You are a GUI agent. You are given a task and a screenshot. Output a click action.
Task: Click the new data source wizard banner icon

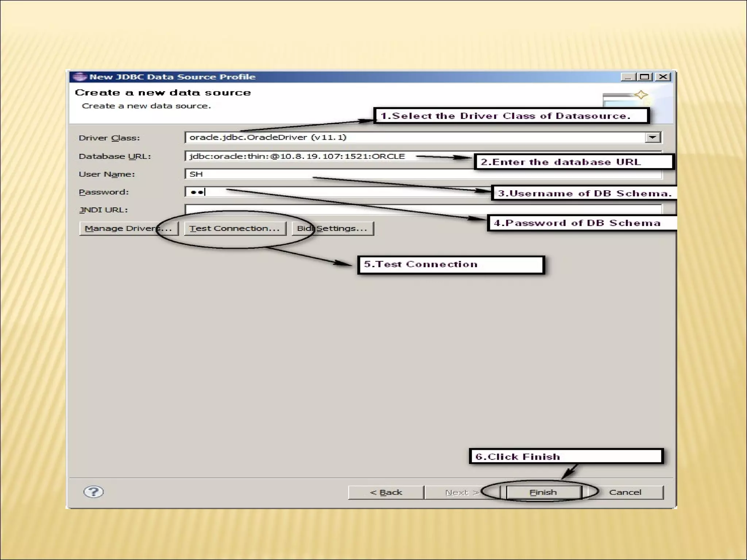tap(626, 98)
